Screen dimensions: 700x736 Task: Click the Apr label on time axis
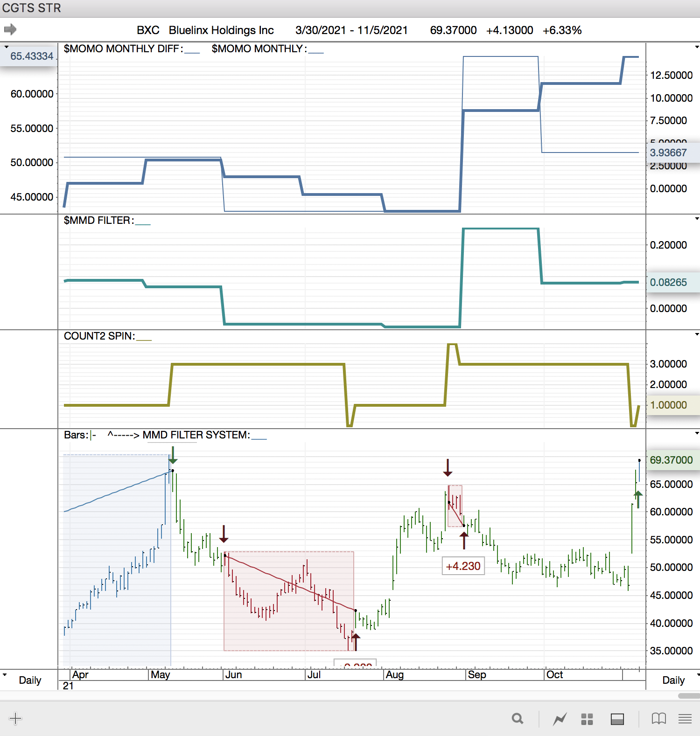tap(80, 674)
